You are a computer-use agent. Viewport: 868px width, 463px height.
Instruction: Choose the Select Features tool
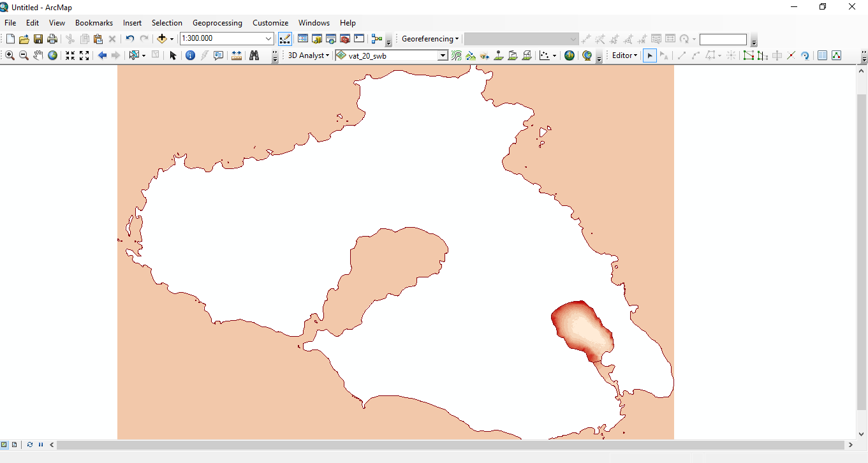[x=134, y=55]
